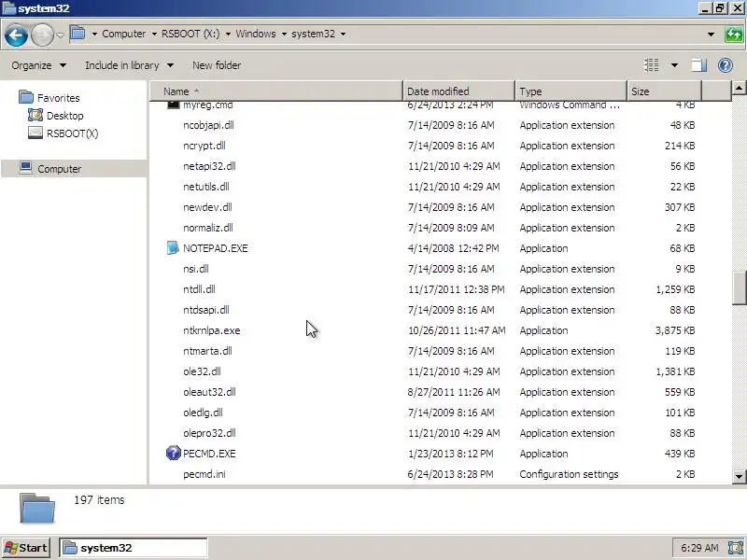Image resolution: width=747 pixels, height=560 pixels.
Task: Click the Forward navigation arrow
Action: [x=42, y=35]
